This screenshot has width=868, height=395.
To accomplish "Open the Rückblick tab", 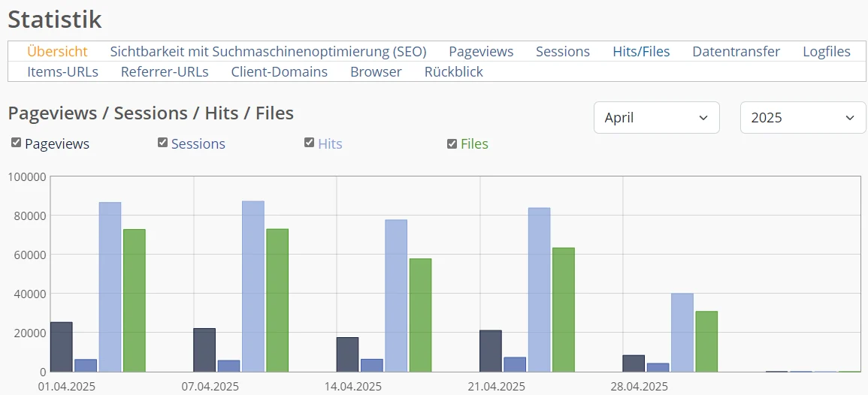I will [454, 72].
